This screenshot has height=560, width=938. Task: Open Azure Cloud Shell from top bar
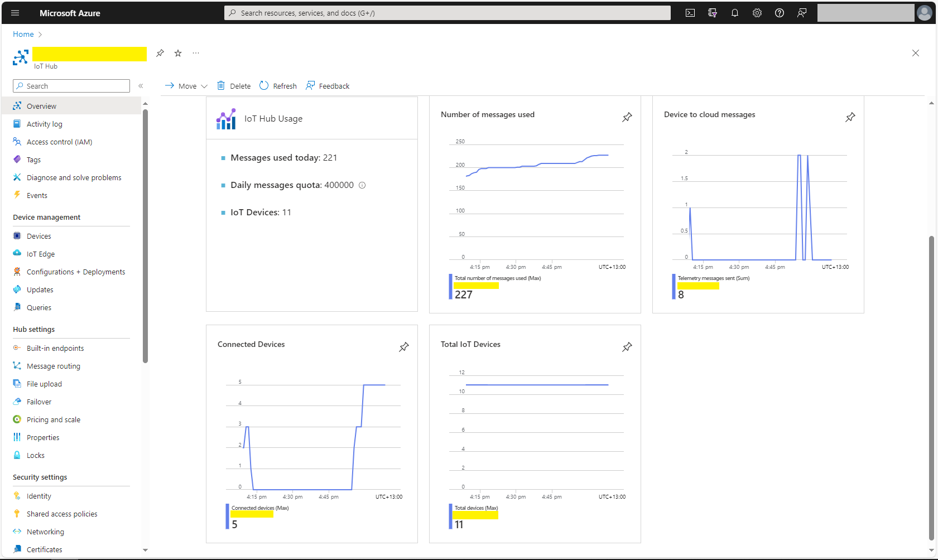pyautogui.click(x=690, y=13)
